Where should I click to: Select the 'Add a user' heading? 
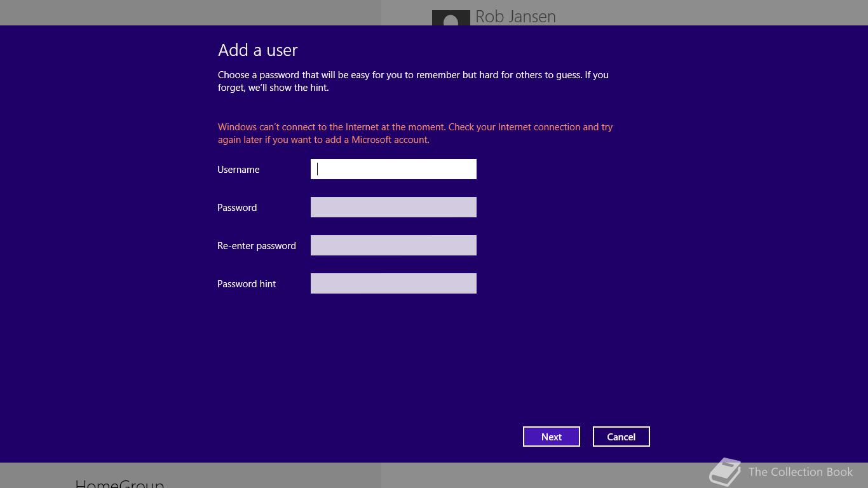click(258, 50)
